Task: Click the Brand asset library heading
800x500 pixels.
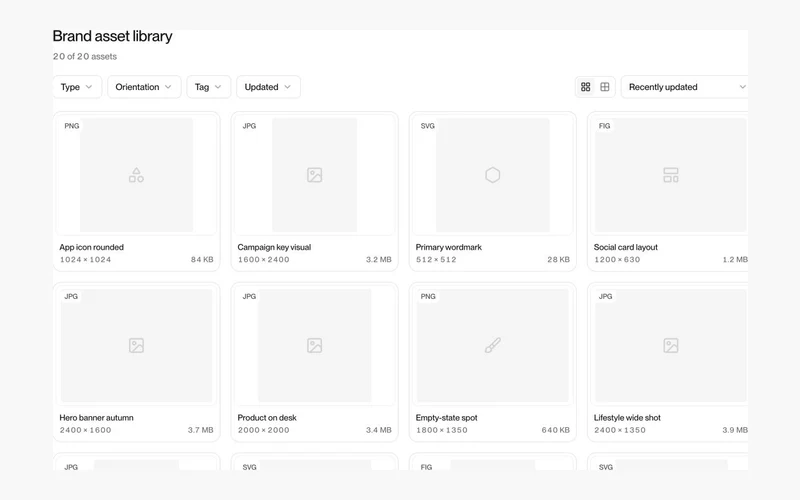Action: click(112, 36)
